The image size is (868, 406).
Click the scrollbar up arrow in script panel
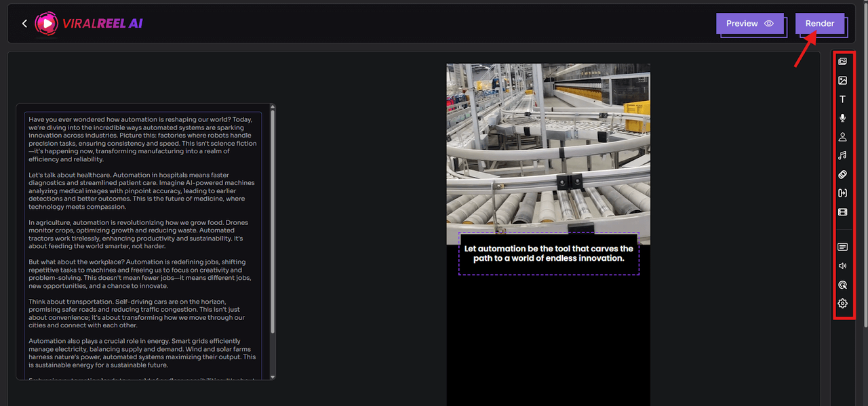pyautogui.click(x=273, y=108)
